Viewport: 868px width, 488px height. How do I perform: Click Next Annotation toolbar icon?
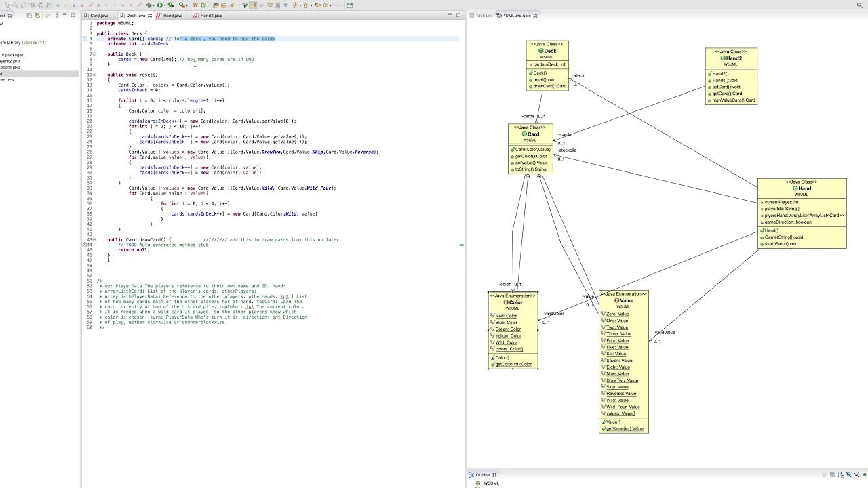[x=294, y=5]
